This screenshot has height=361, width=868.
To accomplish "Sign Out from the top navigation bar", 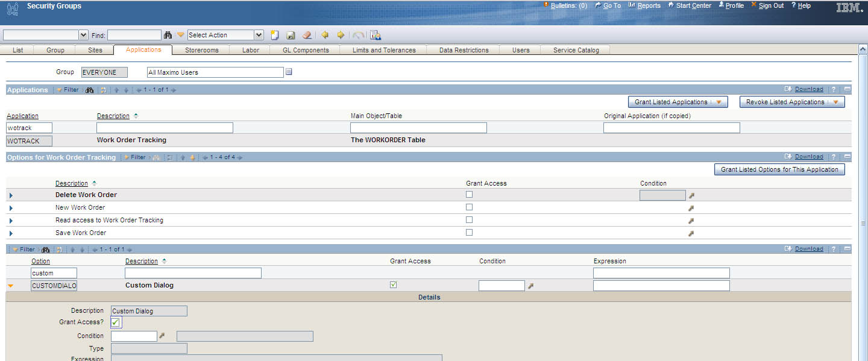I will tap(770, 5).
